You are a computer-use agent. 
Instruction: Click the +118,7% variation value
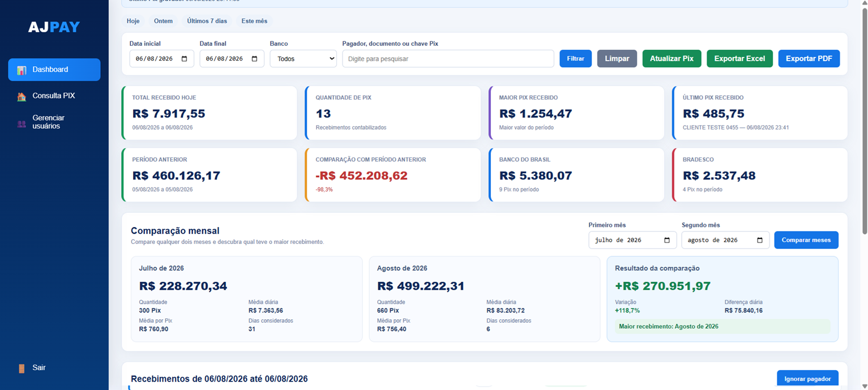pos(627,311)
